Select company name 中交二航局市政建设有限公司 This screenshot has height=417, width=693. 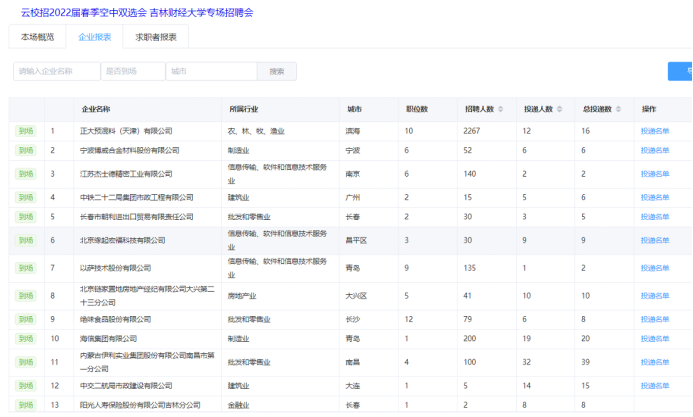(x=126, y=386)
